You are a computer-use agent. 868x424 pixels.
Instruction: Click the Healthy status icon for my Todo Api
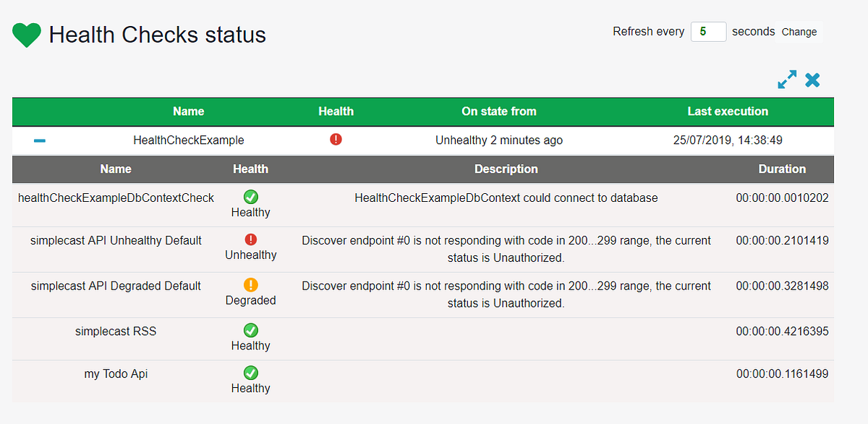click(250, 373)
